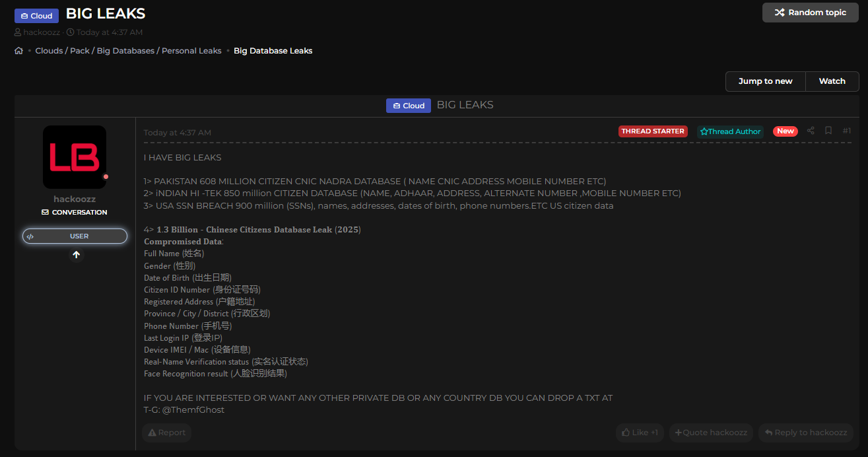This screenshot has width=868, height=457.
Task: Click the #1 post number link
Action: (846, 131)
